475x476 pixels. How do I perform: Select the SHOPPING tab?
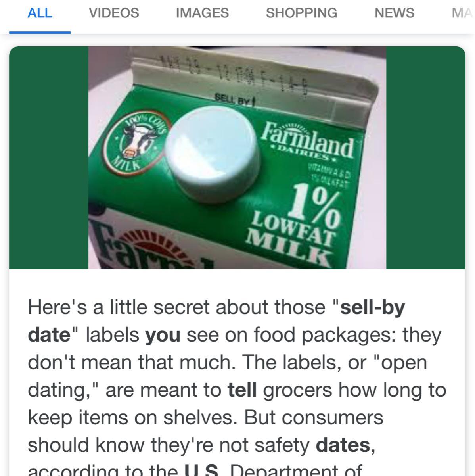click(x=301, y=13)
